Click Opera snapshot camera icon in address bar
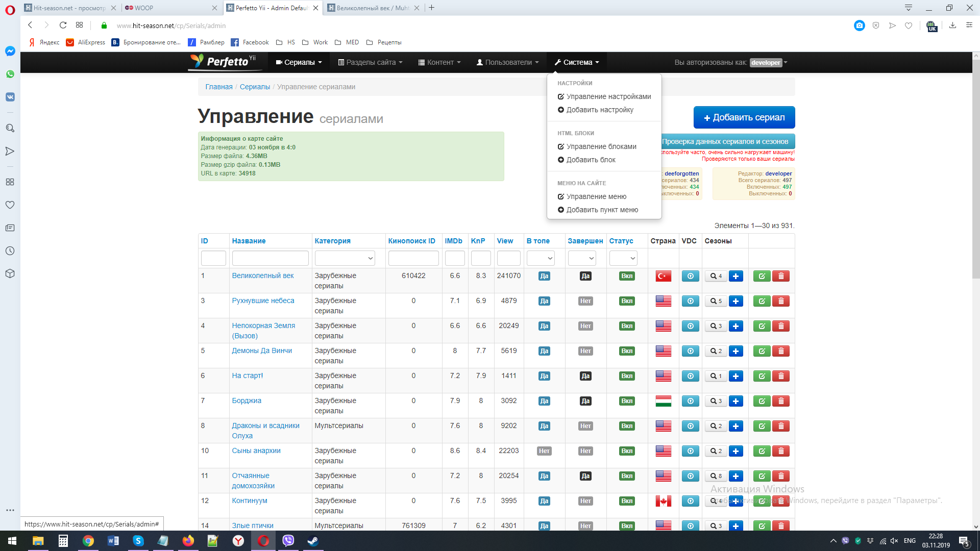Viewport: 980px width, 551px height. (860, 26)
